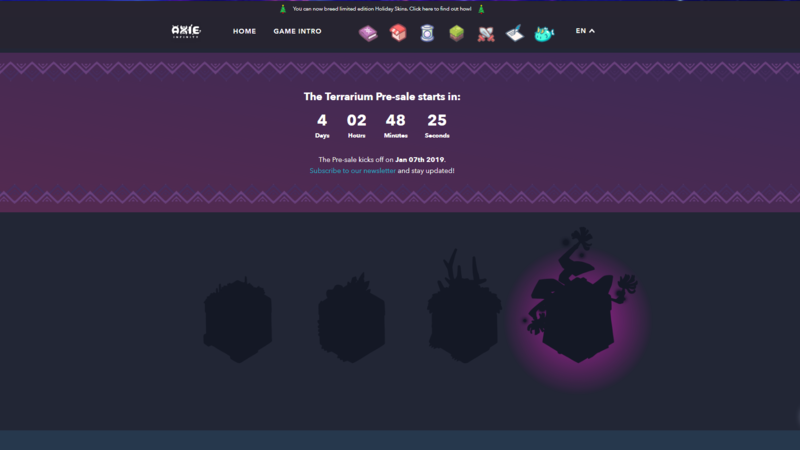Viewport: 800px width, 450px height.
Task: Open the breeding lab capsule icon
Action: point(427,33)
